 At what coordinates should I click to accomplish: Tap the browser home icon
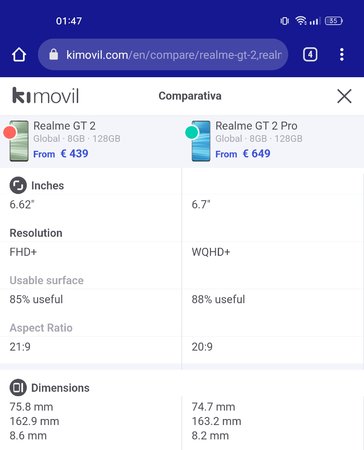pyautogui.click(x=19, y=55)
